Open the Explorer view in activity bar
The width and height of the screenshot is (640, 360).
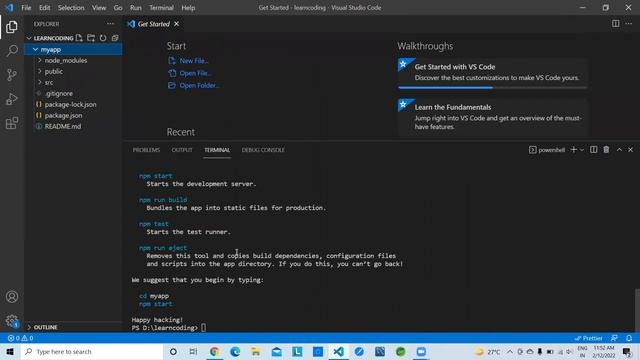(x=12, y=27)
